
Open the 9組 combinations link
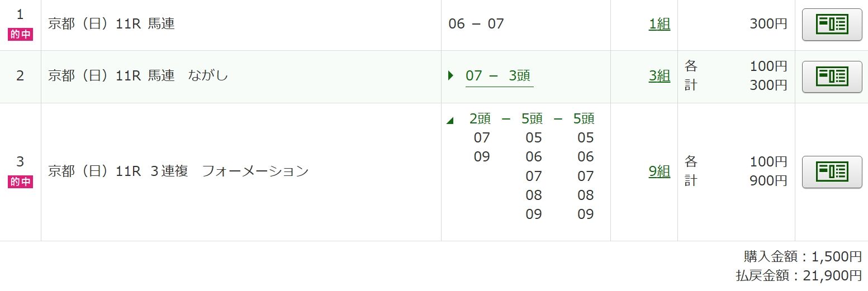(x=660, y=171)
